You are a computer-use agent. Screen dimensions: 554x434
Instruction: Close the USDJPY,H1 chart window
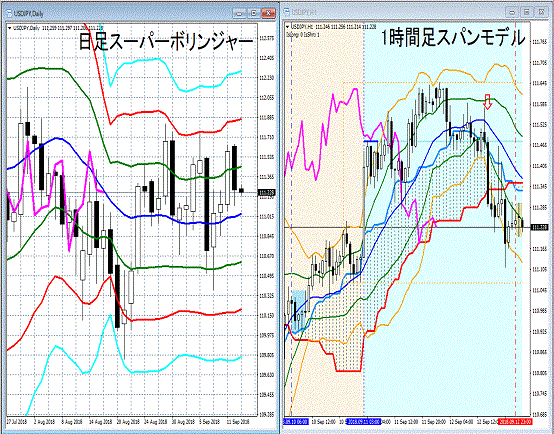tap(541, 12)
